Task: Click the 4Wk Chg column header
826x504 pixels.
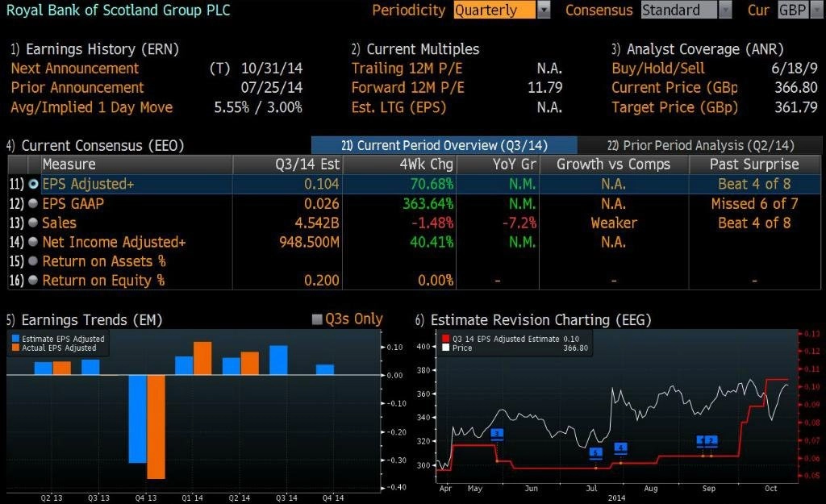Action: click(x=399, y=165)
